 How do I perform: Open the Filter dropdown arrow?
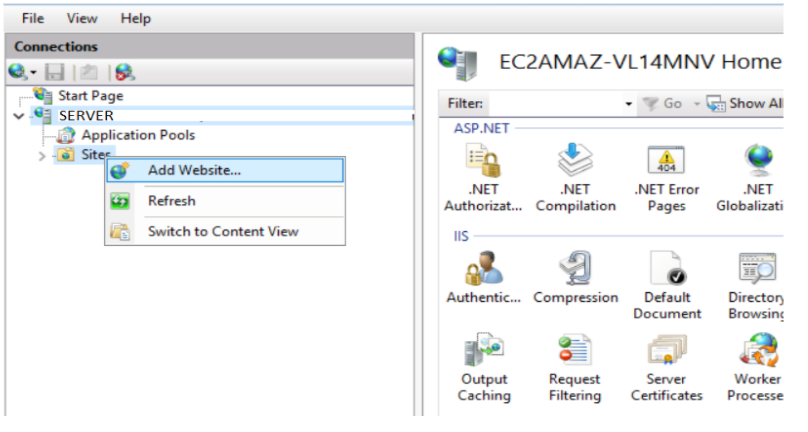tap(629, 104)
